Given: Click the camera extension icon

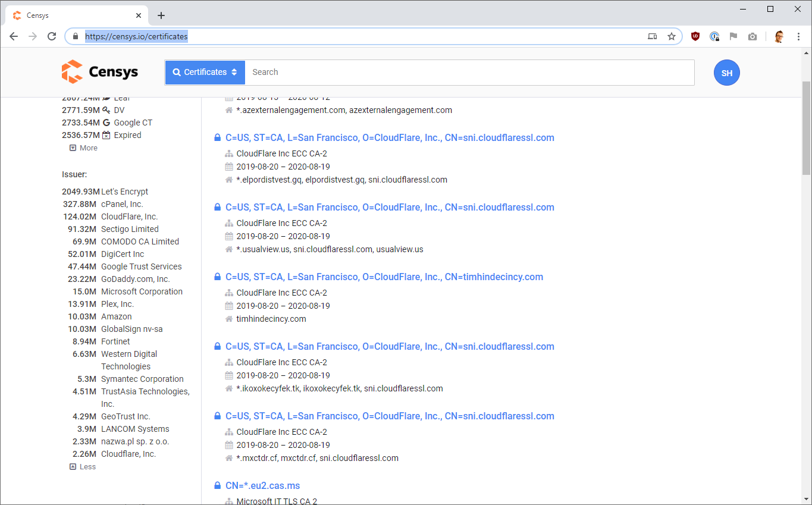Looking at the screenshot, I should click(x=753, y=36).
